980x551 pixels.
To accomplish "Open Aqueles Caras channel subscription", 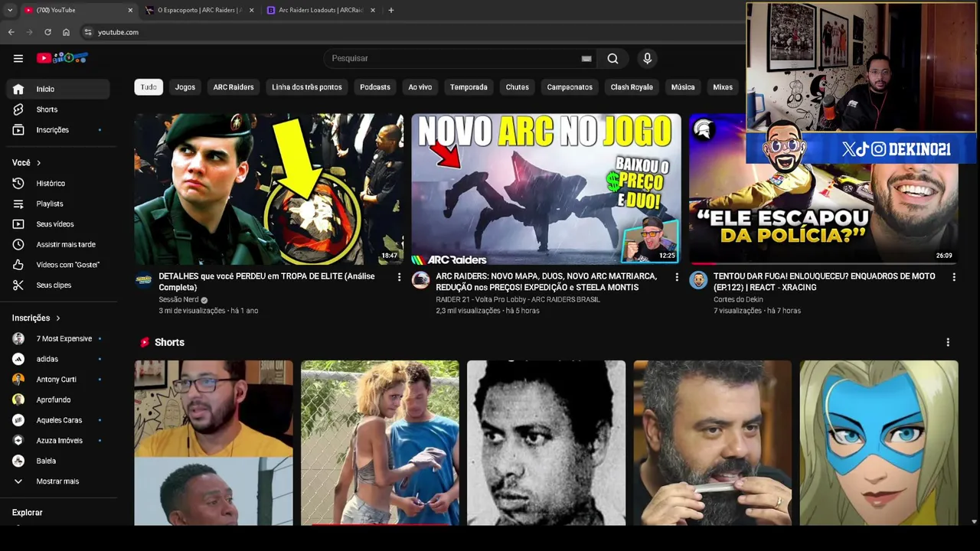I will [x=57, y=420].
